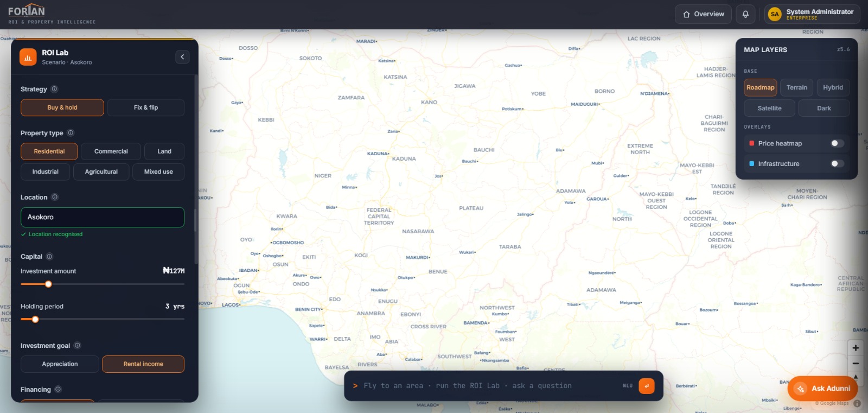
Task: Open Property type info icon
Action: (x=71, y=133)
